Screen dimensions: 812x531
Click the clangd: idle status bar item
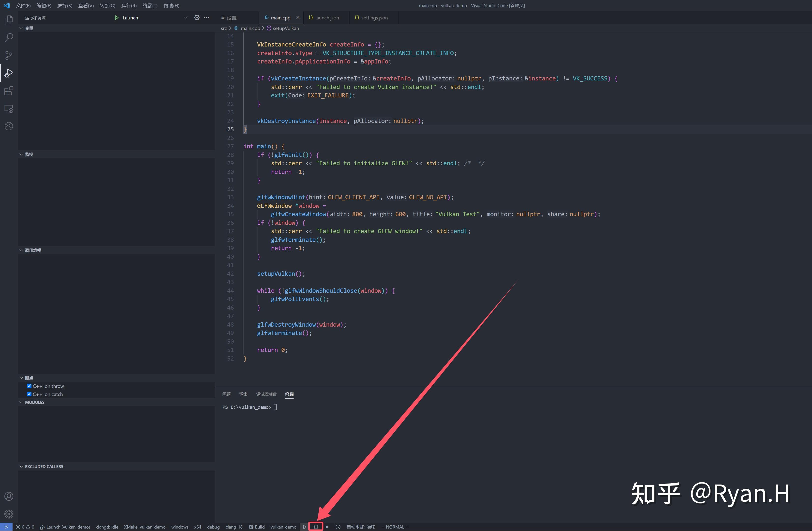point(107,527)
